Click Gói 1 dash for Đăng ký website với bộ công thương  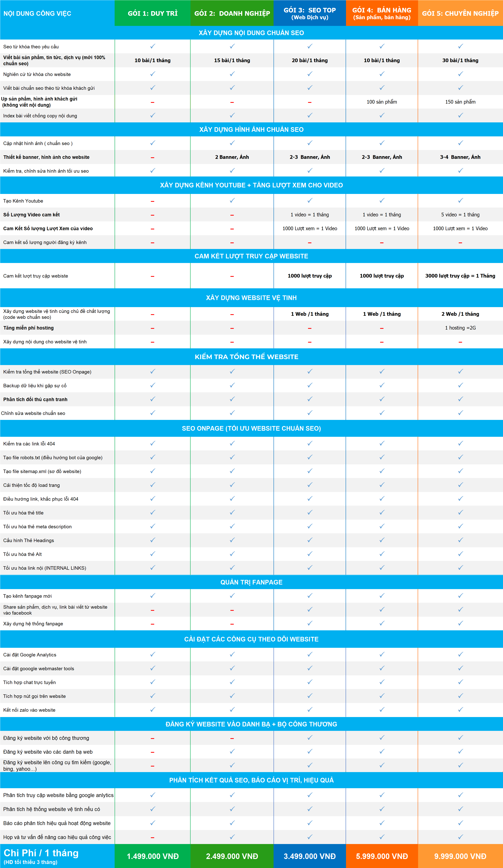pos(153,739)
